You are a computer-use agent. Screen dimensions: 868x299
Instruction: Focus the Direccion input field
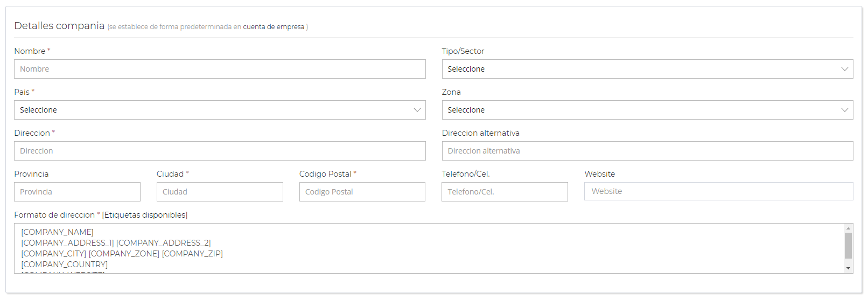[220, 151]
